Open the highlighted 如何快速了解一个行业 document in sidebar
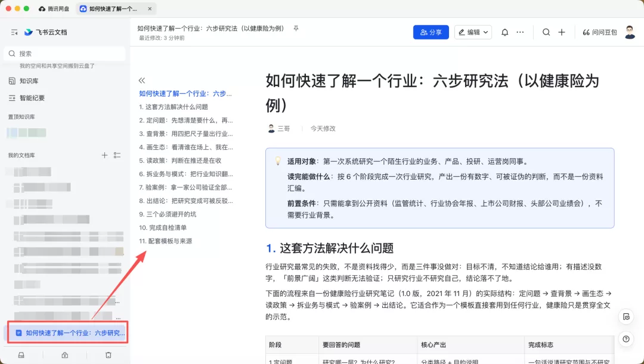Screen dimensions: 644x364 (67, 333)
